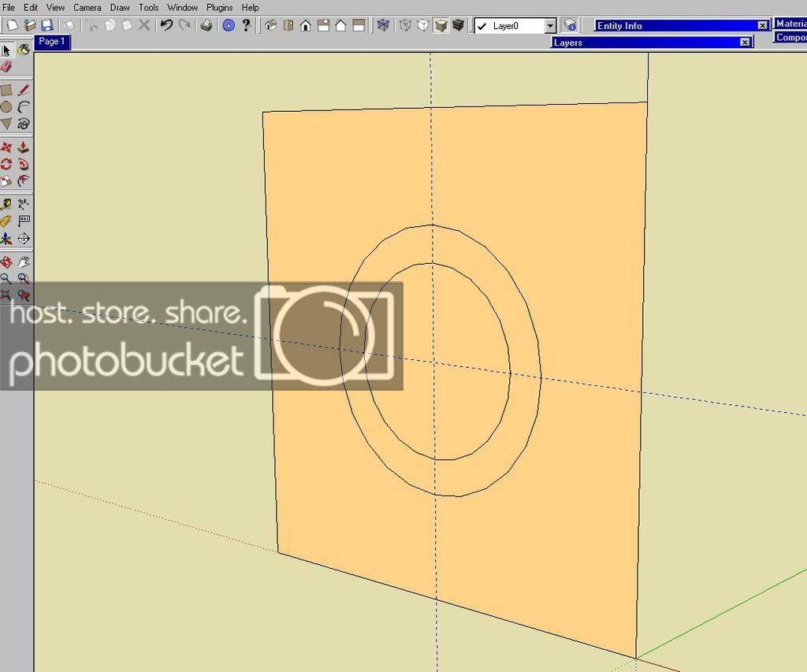This screenshot has height=672, width=807.
Task: Open the Edit menu
Action: coord(31,8)
